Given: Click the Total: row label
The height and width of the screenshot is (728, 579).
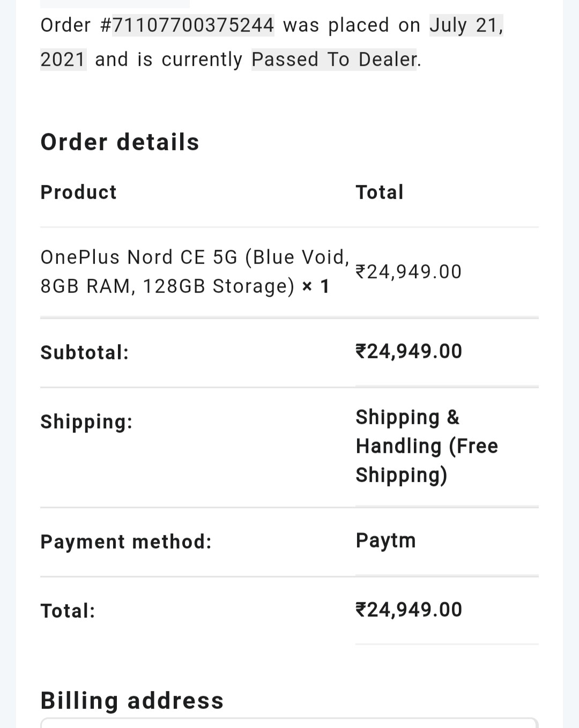Looking at the screenshot, I should click(x=68, y=611).
